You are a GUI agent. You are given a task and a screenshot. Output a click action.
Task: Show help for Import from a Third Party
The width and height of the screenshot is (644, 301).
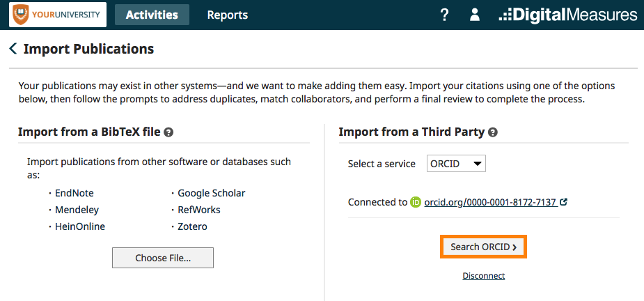click(493, 132)
